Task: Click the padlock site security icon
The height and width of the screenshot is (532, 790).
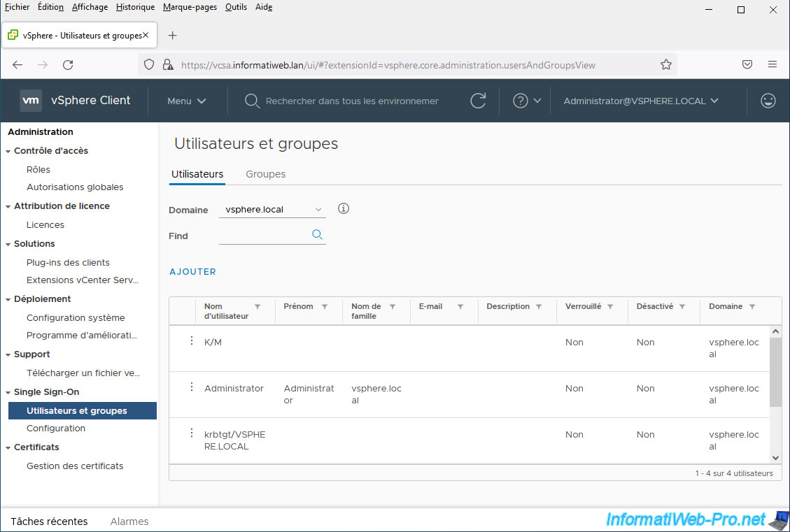Action: 168,65
